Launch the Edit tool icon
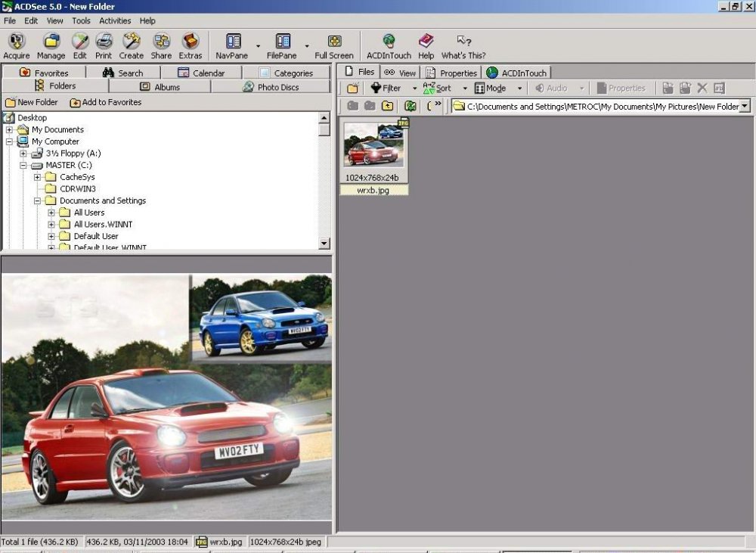 coord(80,46)
